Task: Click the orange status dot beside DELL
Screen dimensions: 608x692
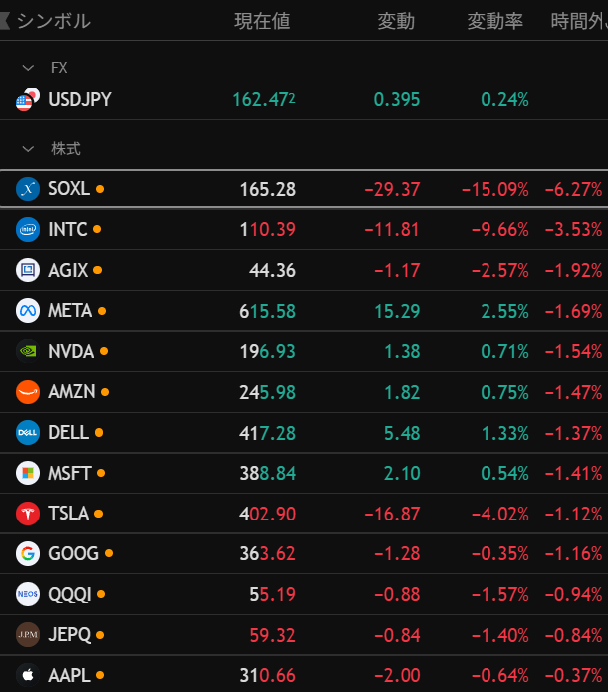Action: (99, 432)
